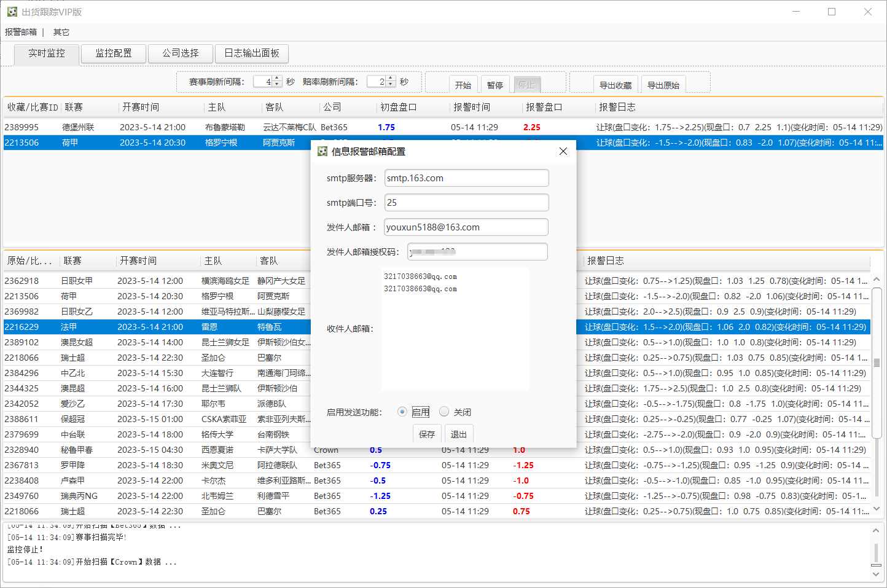The height and width of the screenshot is (588, 887).
Task: Maximize the 出货跟踪VIP版 window
Action: (832, 12)
